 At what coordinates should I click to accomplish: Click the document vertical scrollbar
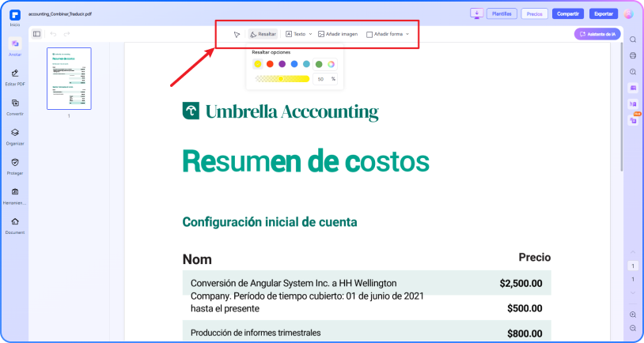[x=622, y=107]
